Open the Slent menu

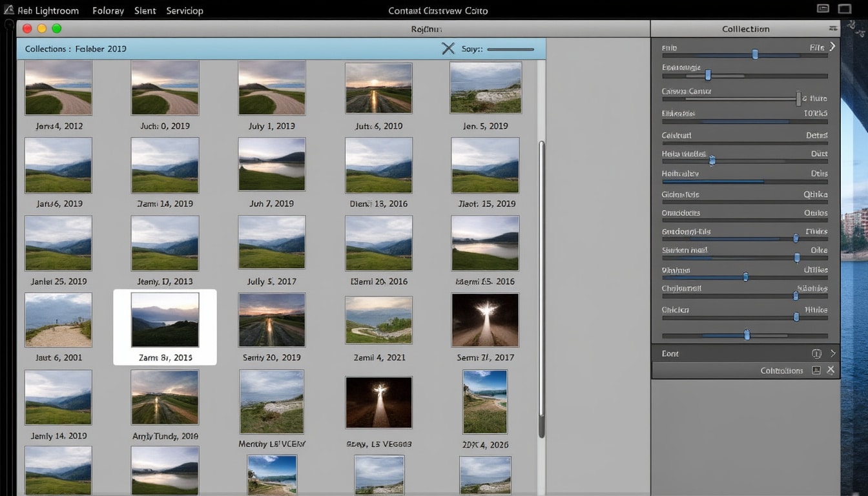tap(145, 10)
